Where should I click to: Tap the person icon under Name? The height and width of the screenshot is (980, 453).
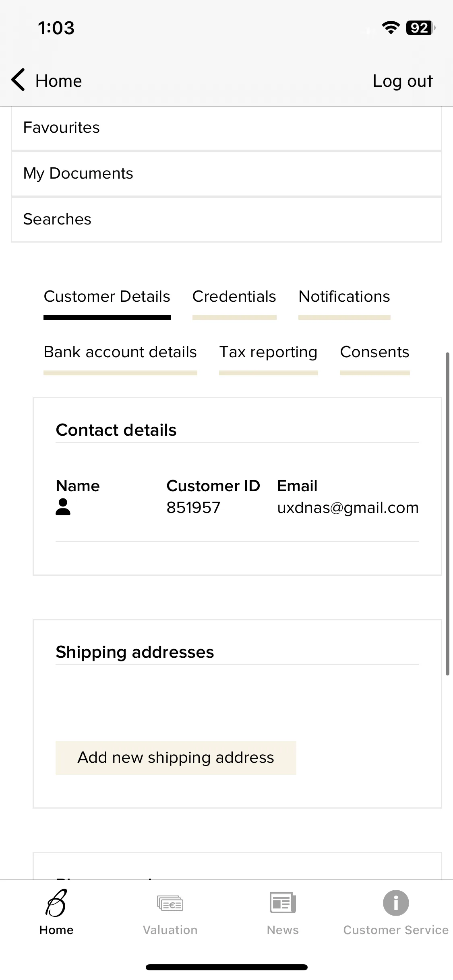[x=63, y=507]
